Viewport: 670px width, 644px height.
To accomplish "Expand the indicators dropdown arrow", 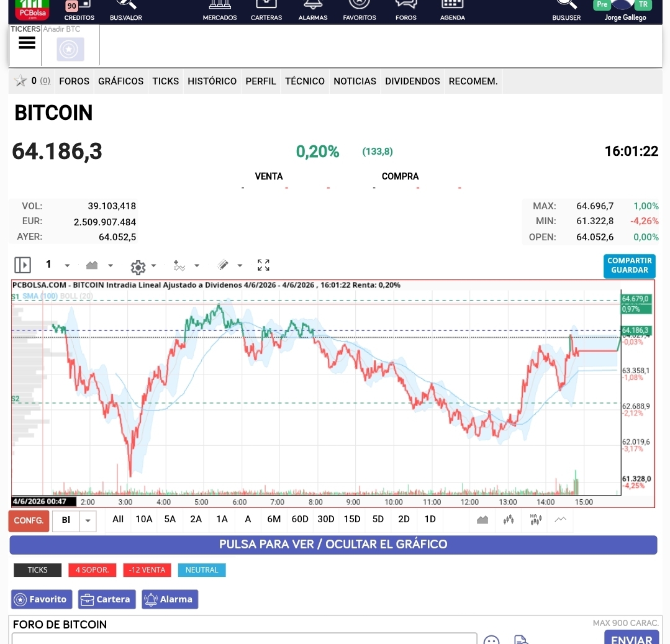I will click(197, 265).
